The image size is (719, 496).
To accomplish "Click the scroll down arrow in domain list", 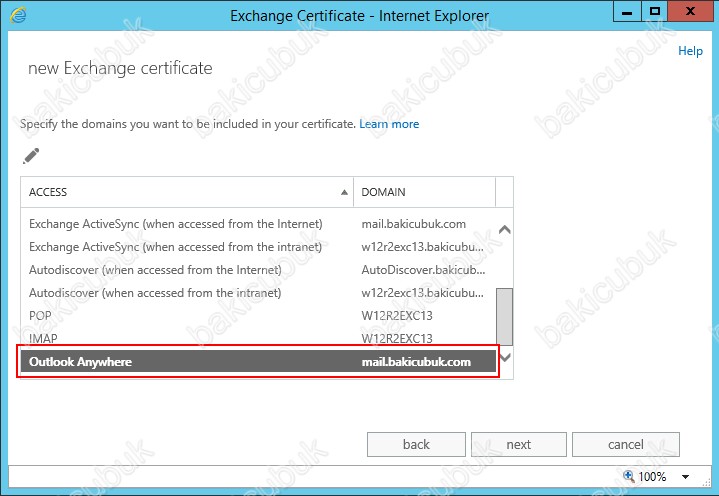I will pyautogui.click(x=504, y=357).
